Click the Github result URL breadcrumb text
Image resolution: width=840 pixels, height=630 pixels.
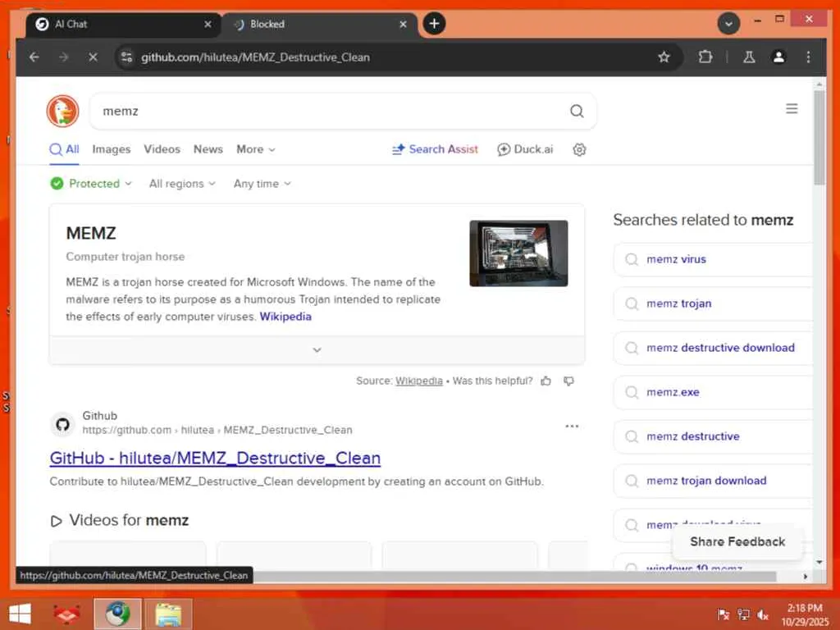pyautogui.click(x=217, y=430)
